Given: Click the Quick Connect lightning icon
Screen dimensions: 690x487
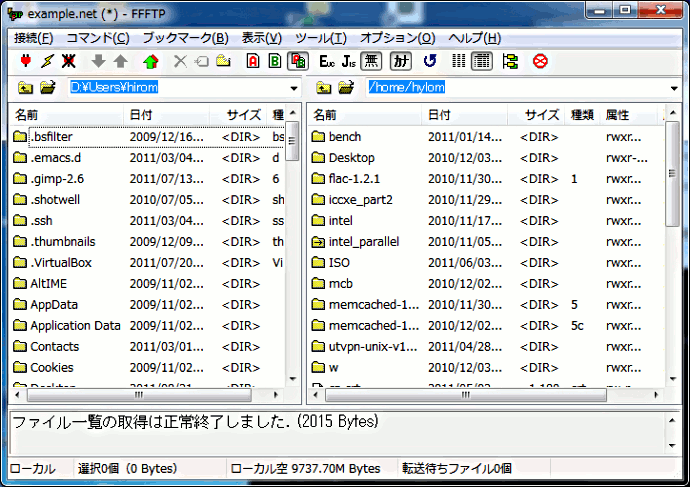Looking at the screenshot, I should 47,62.
